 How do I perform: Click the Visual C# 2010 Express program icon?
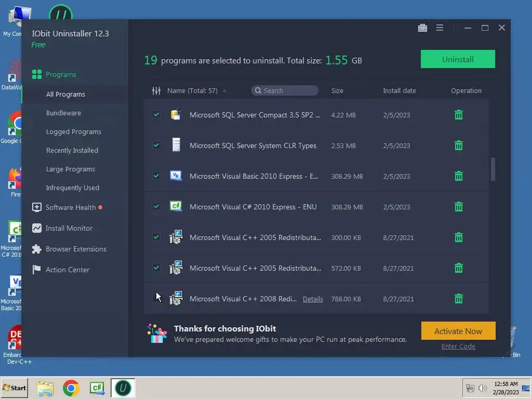[176, 206]
